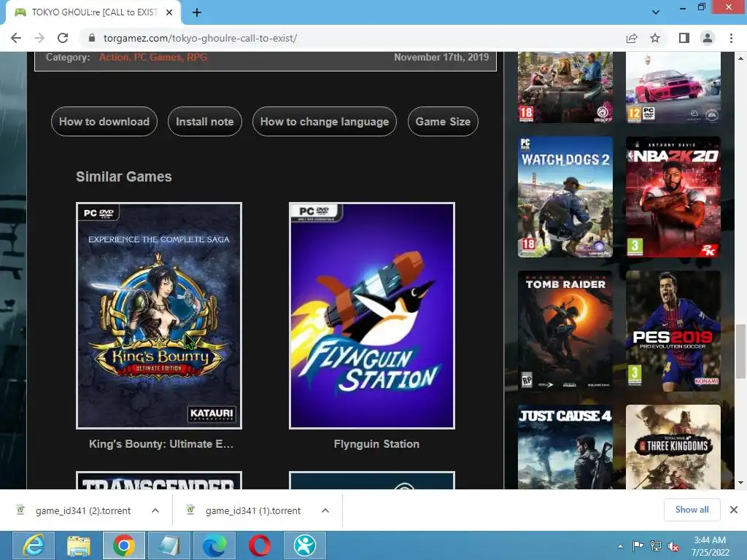Open the RPG category link
This screenshot has height=560, width=747.
tap(197, 57)
